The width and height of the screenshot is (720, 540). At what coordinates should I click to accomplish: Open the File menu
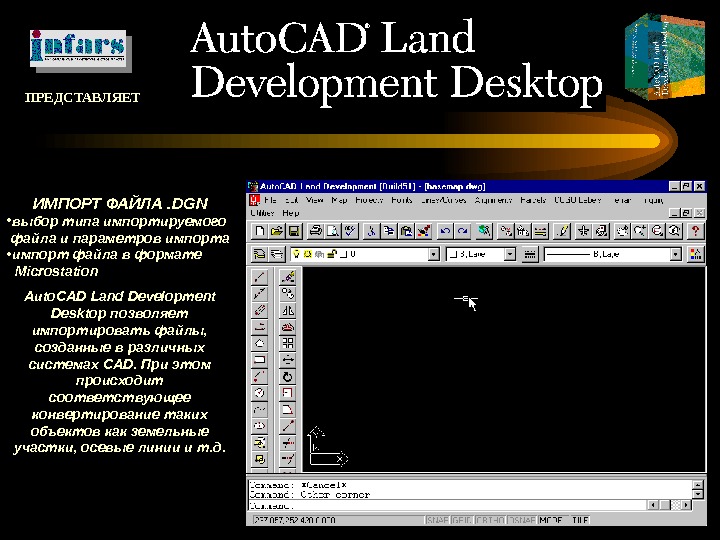click(x=270, y=200)
